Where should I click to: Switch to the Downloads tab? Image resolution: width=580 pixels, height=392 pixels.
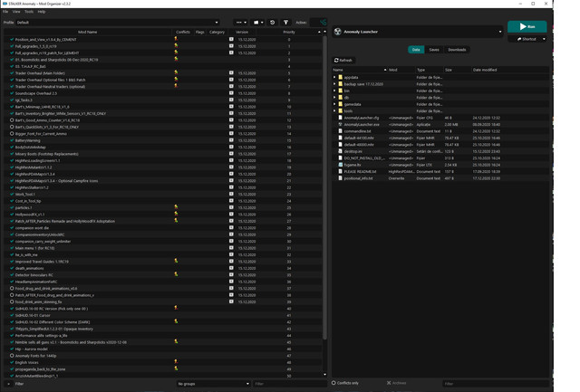457,50
